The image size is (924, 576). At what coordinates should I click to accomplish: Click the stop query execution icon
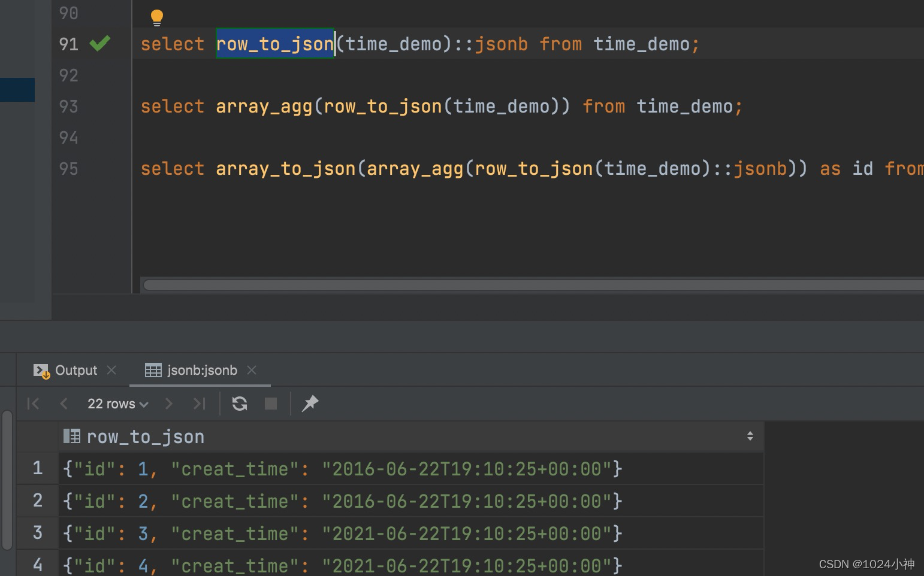[x=270, y=404]
